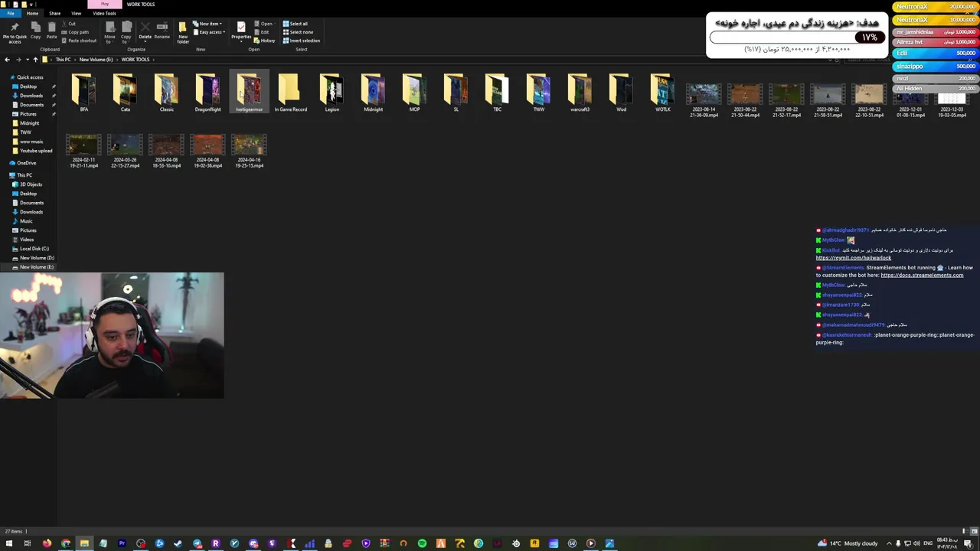980x551 pixels.
Task: Click Select none in ribbon
Action: point(298,32)
